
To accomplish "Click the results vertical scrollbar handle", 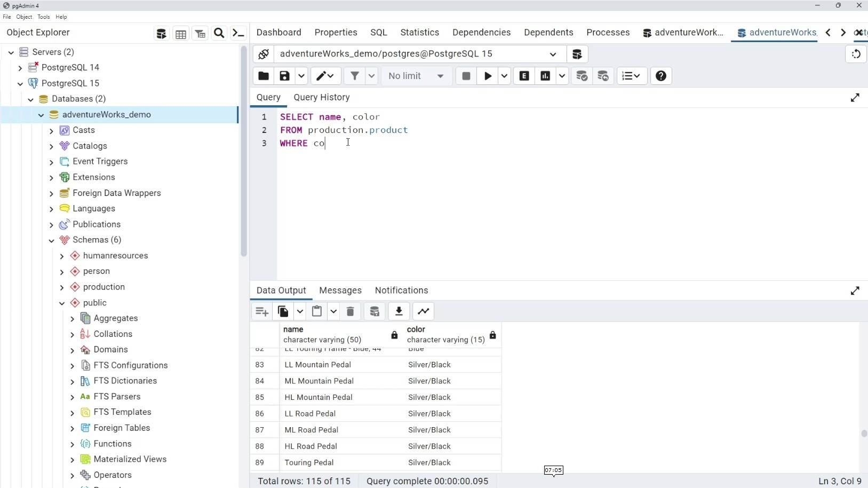I will point(864,434).
